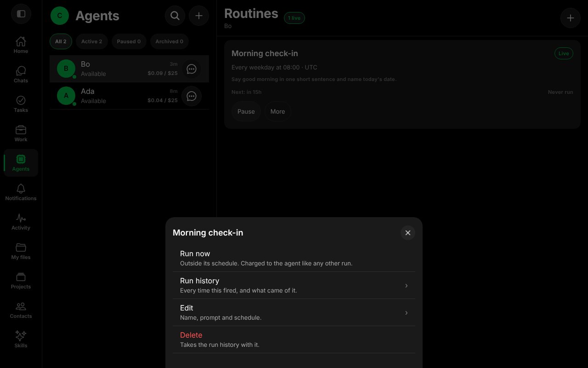
Task: Open the Skills section
Action: pyautogui.click(x=21, y=340)
